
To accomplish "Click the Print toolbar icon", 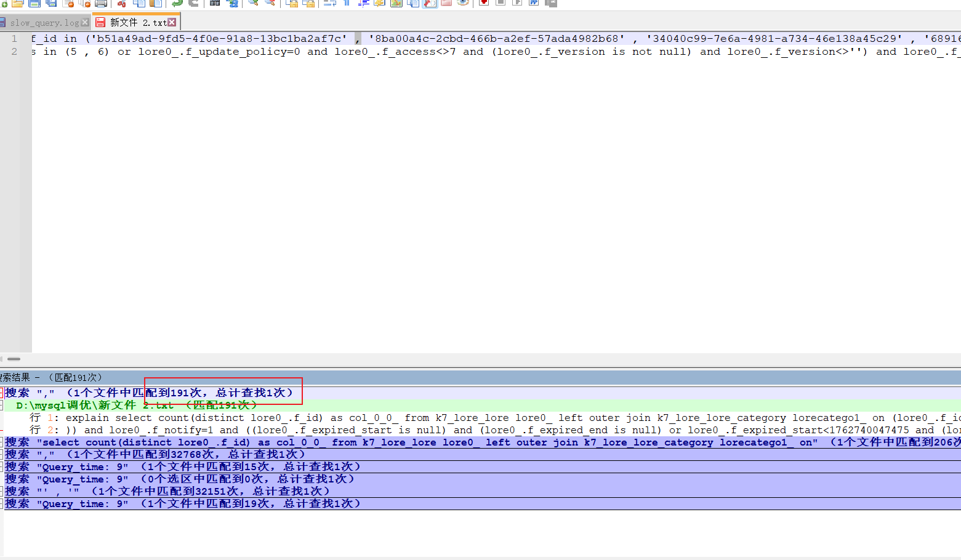I will [101, 3].
